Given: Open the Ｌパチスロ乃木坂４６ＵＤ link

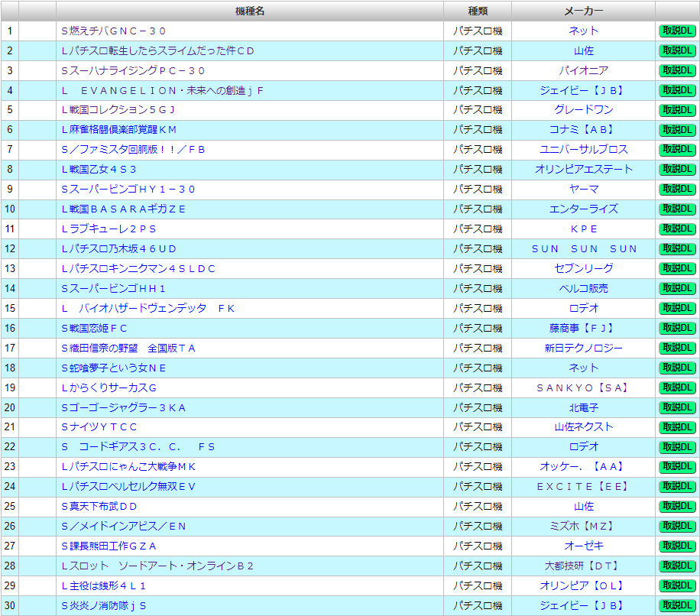Looking at the screenshot, I should tap(118, 248).
